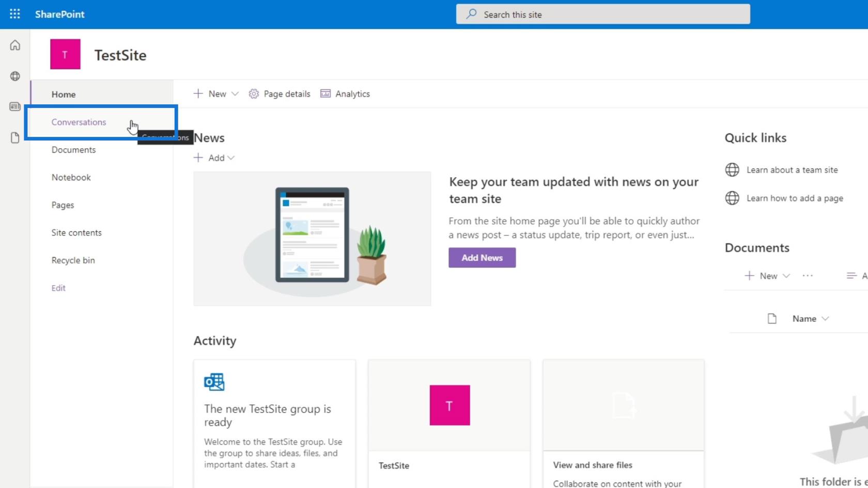Open the My files page icon in rail
Image resolution: width=868 pixels, height=488 pixels.
[x=15, y=137]
